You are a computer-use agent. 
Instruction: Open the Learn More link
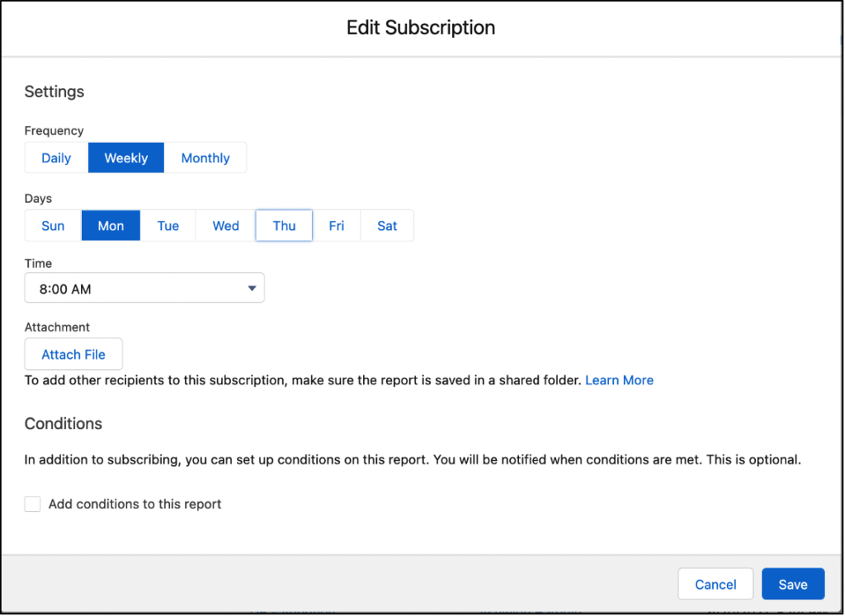coord(619,380)
